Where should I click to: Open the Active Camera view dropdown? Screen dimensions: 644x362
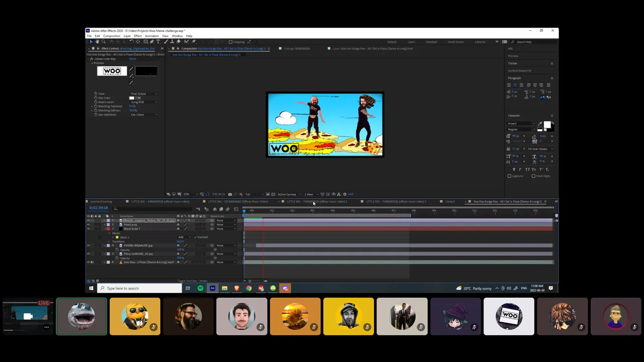(289, 194)
